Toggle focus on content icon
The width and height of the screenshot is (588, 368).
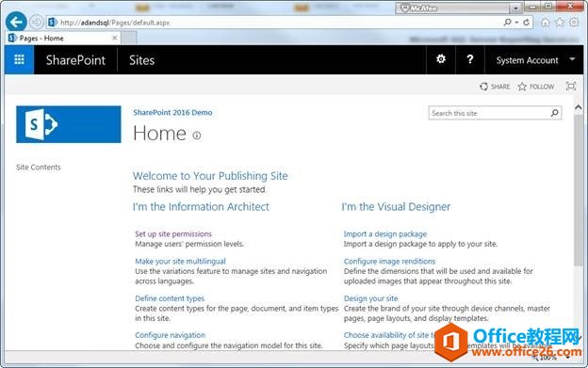click(x=571, y=87)
